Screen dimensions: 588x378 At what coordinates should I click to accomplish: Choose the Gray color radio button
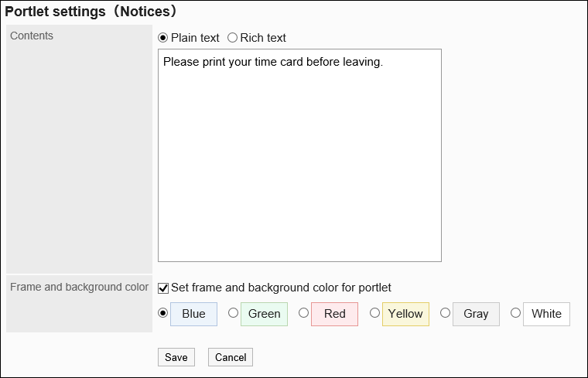click(445, 313)
